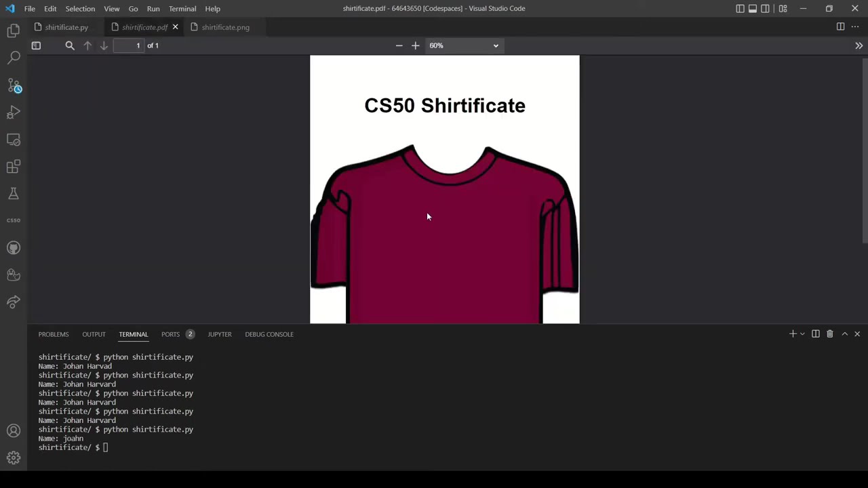Show the Output panel

tap(94, 334)
